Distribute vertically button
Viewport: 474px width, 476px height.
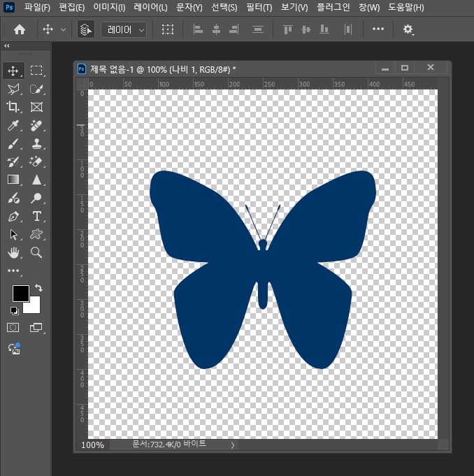click(258, 29)
